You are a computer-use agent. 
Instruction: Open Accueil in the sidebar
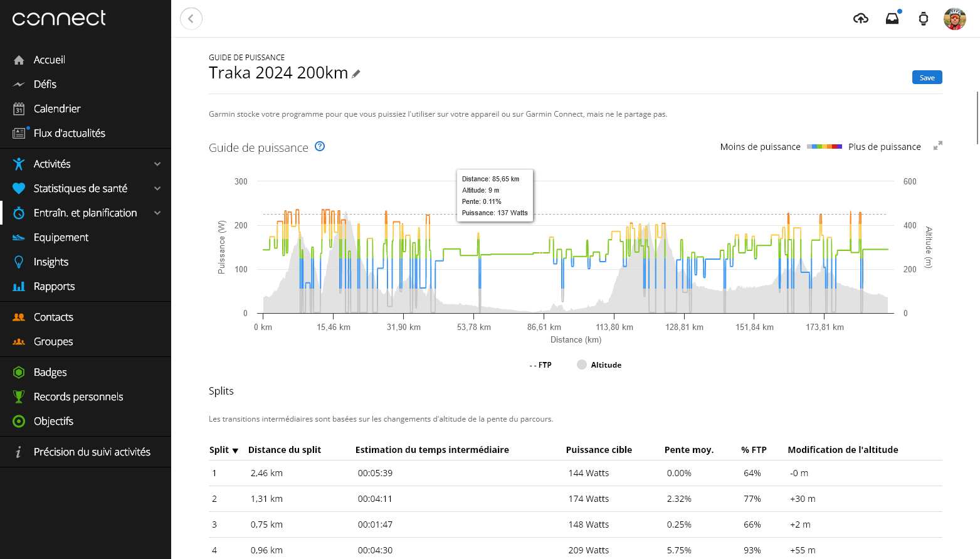click(50, 60)
